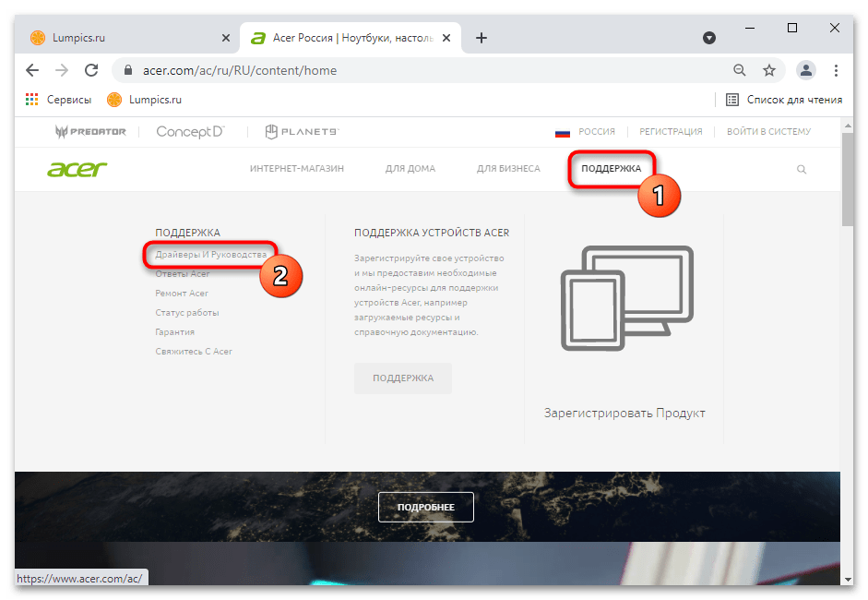
Task: Open the Planet9 brand link
Action: (x=302, y=132)
